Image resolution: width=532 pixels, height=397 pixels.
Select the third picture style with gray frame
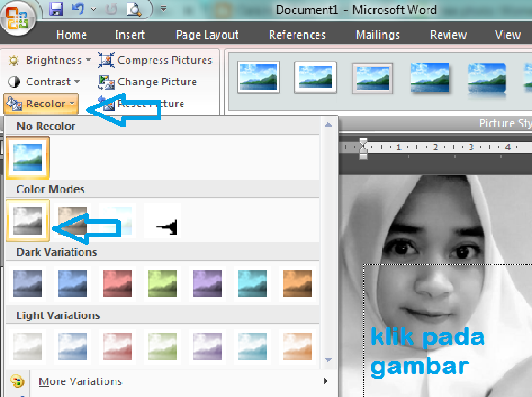pos(372,78)
